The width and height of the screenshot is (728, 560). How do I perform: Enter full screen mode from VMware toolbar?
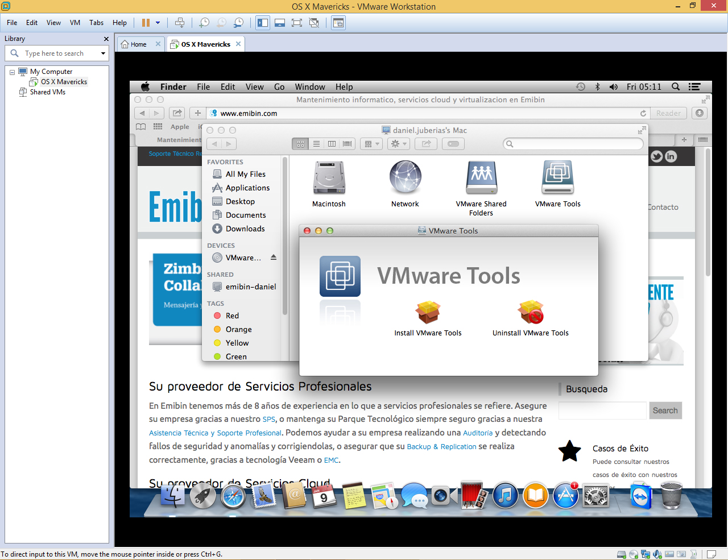click(296, 23)
